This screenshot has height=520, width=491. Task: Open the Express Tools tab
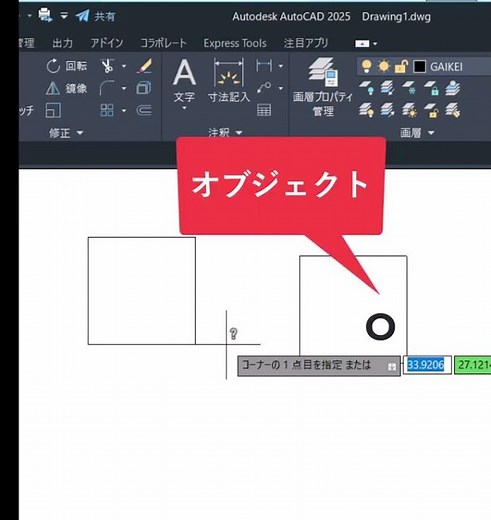point(235,43)
